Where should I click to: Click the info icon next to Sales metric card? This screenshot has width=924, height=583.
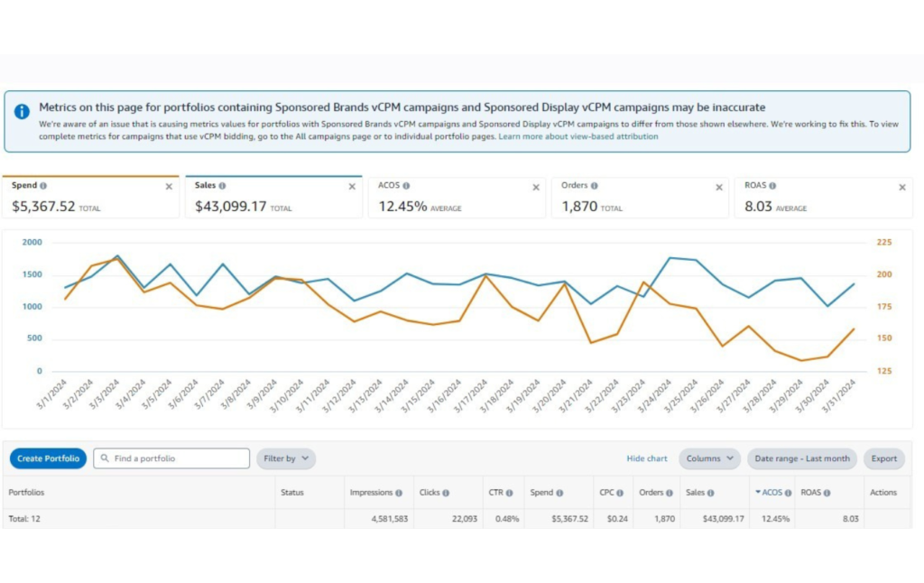[x=222, y=186]
